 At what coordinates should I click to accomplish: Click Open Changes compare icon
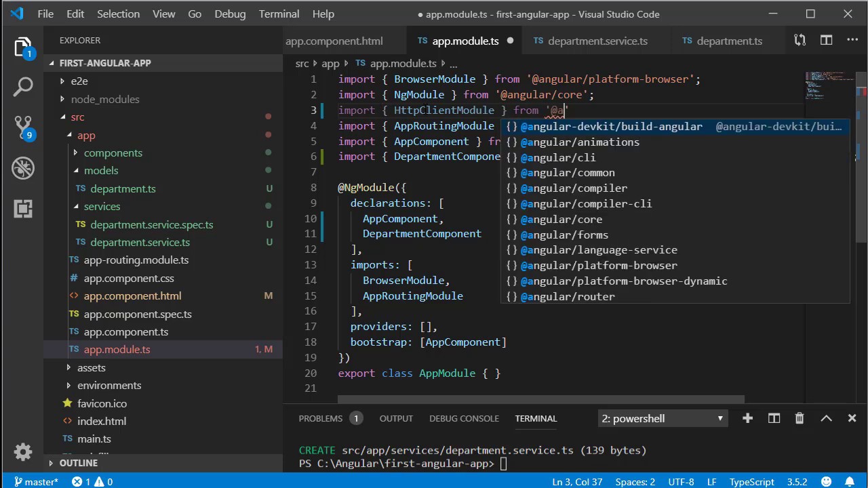pos(800,41)
